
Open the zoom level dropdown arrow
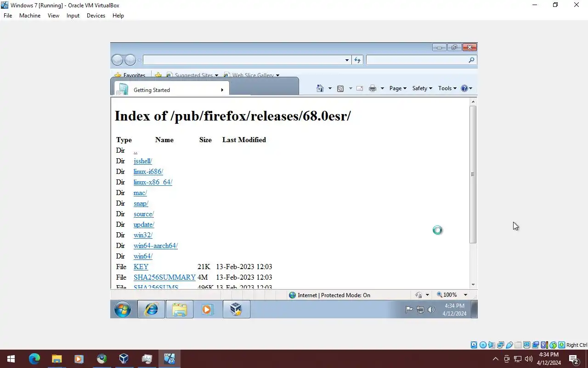pyautogui.click(x=465, y=295)
